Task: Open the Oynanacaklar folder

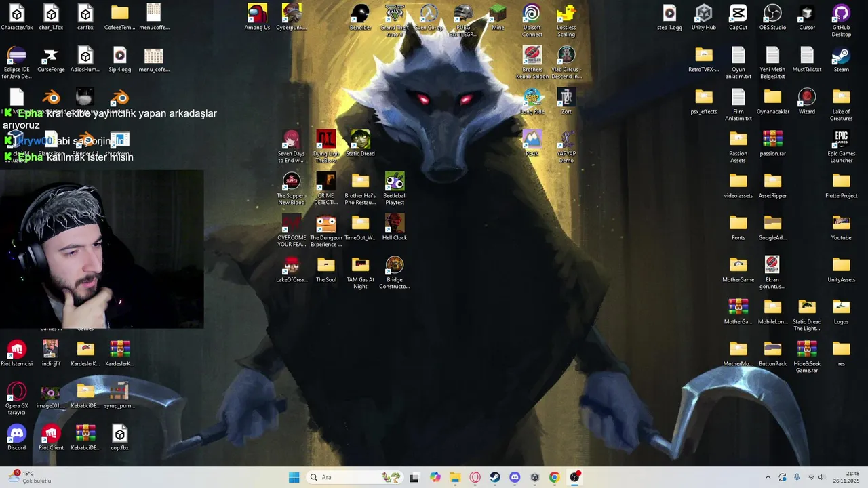Action: tap(772, 102)
